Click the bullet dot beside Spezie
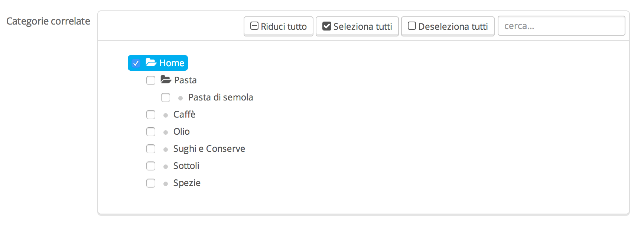The width and height of the screenshot is (644, 227). tap(166, 184)
